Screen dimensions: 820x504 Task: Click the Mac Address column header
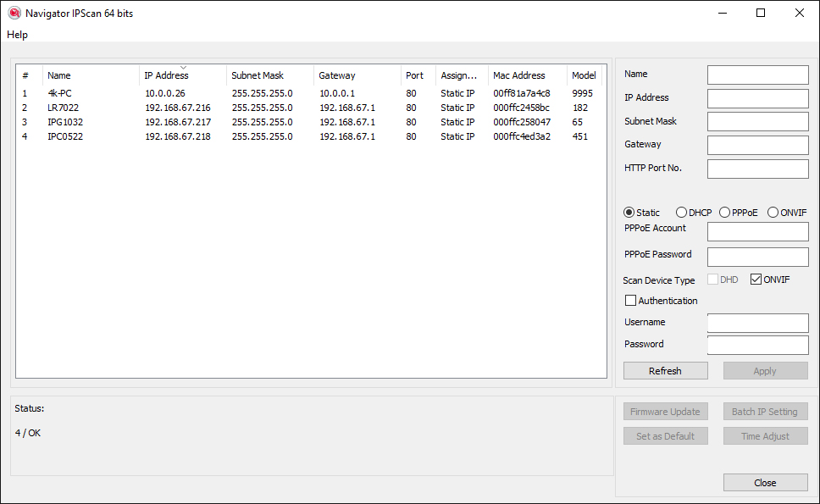518,75
